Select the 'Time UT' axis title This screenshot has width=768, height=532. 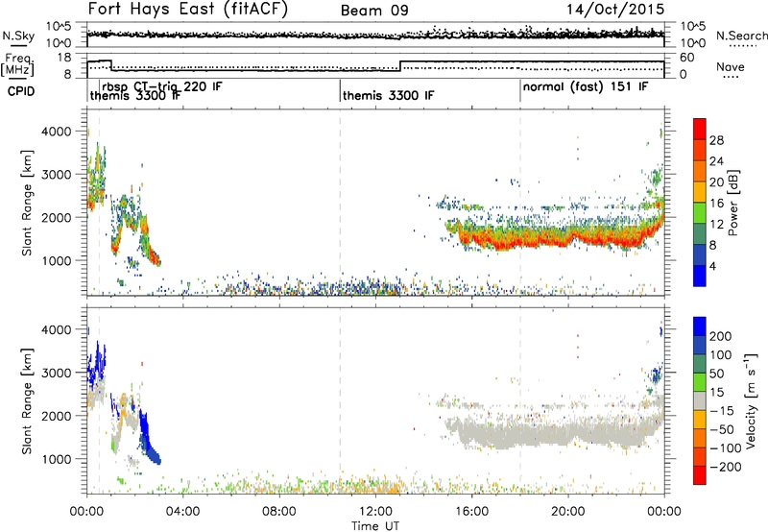375,526
